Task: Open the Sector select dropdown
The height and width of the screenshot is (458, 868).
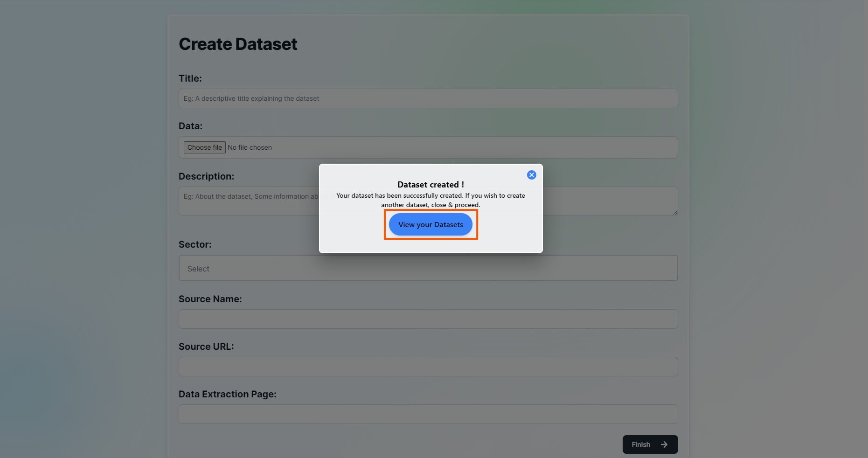Action: (x=428, y=268)
